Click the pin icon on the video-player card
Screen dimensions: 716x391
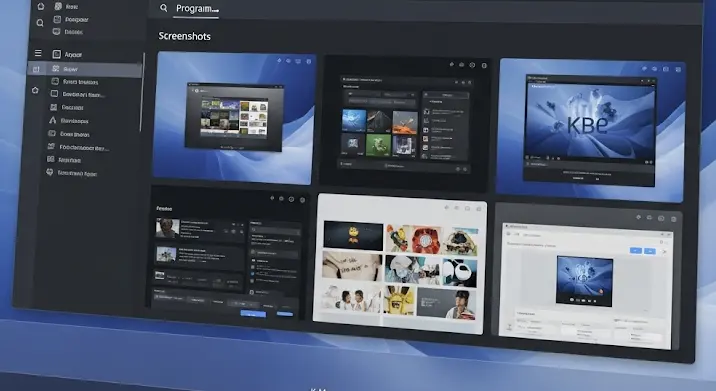point(638,217)
